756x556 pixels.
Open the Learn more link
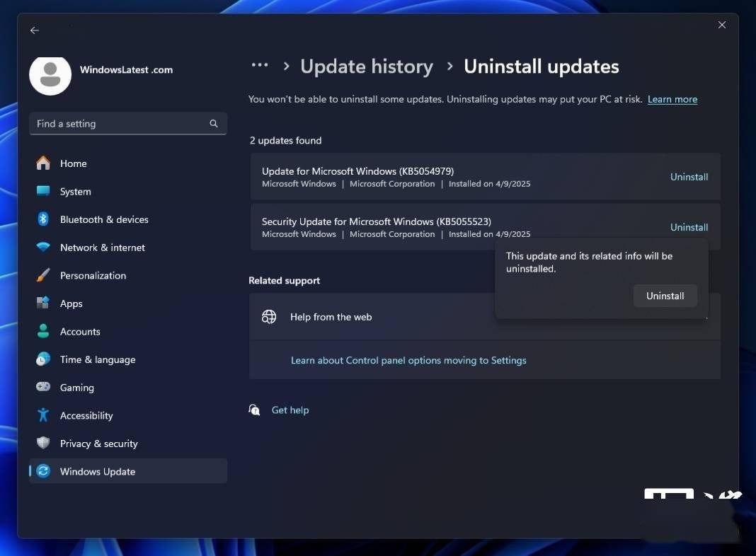click(x=672, y=99)
